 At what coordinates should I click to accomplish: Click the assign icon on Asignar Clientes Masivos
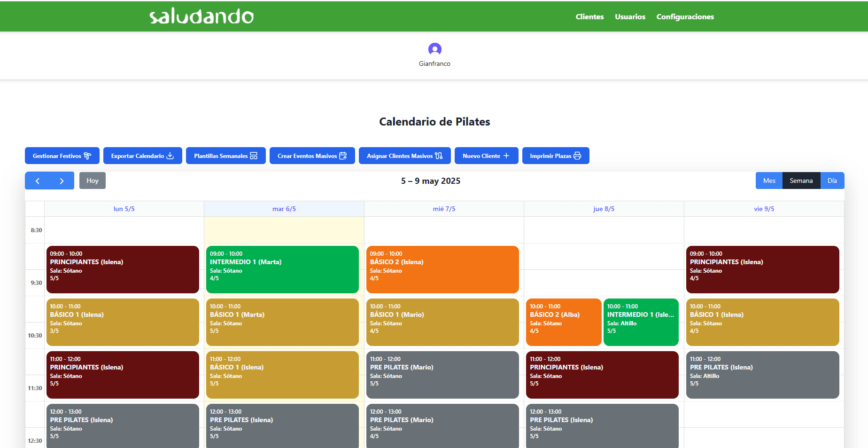pos(438,156)
